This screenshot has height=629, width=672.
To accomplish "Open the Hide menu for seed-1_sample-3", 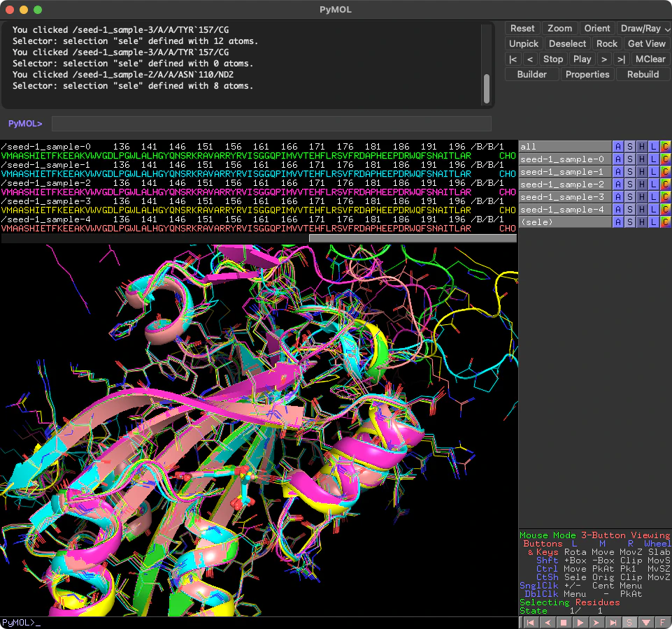I will click(x=641, y=197).
